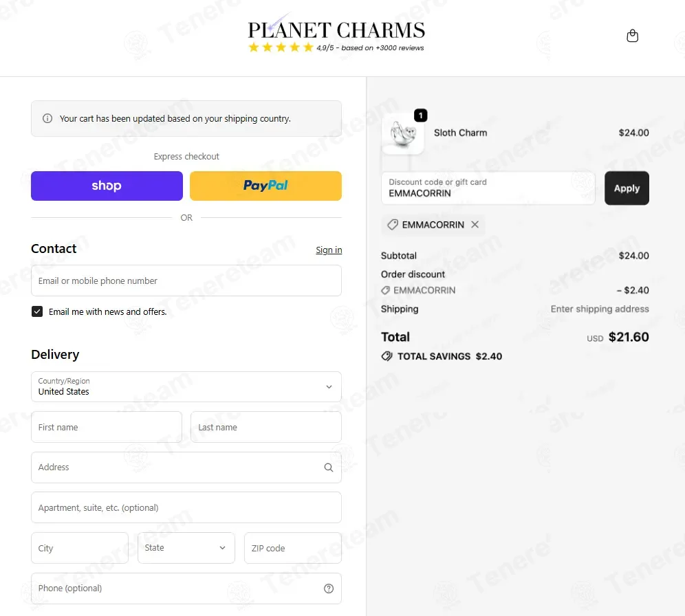Choose PayPal express checkout
Image resolution: width=685 pixels, height=616 pixels.
tap(265, 186)
